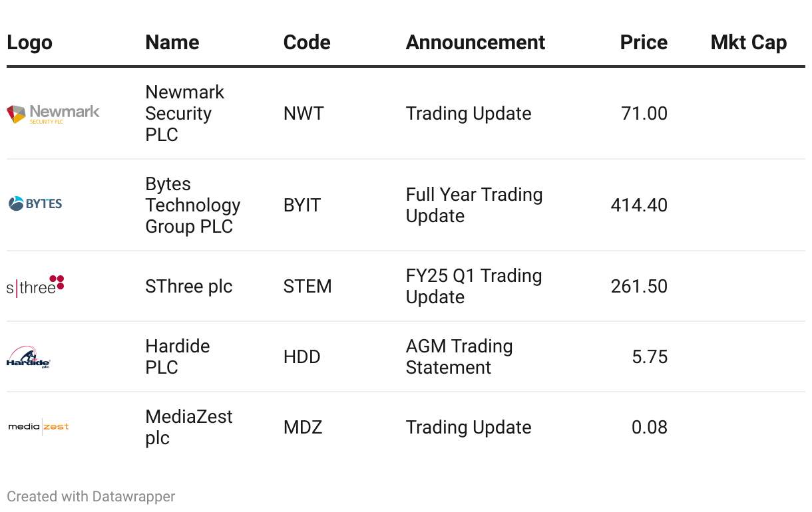Viewport: 812px width, 512px height.
Task: Select the FY25 Q1 Trading Update text
Action: pyautogui.click(x=474, y=287)
